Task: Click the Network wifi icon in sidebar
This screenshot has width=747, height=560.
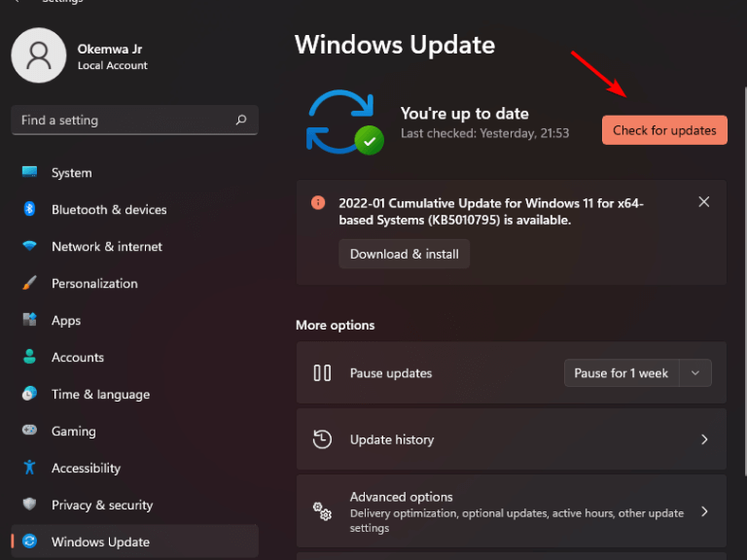Action: [x=29, y=246]
